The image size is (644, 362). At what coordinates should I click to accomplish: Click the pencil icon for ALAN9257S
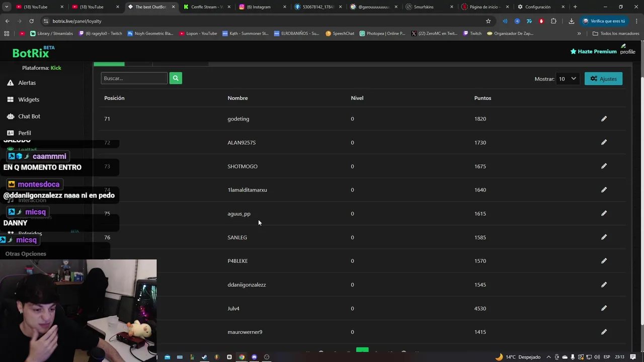click(x=604, y=142)
